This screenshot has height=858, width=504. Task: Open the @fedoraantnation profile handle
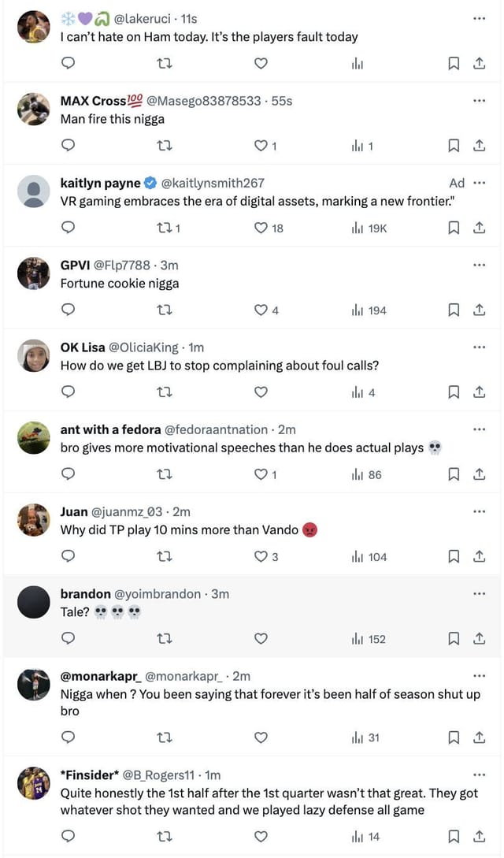coord(216,429)
